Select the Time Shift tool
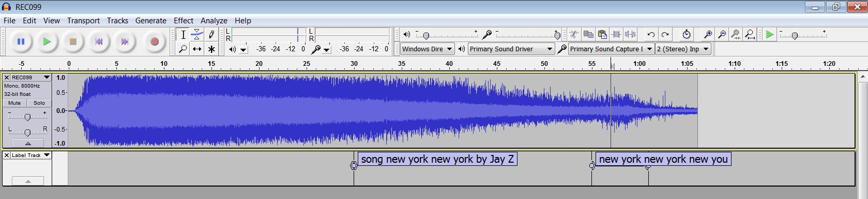 197,49
